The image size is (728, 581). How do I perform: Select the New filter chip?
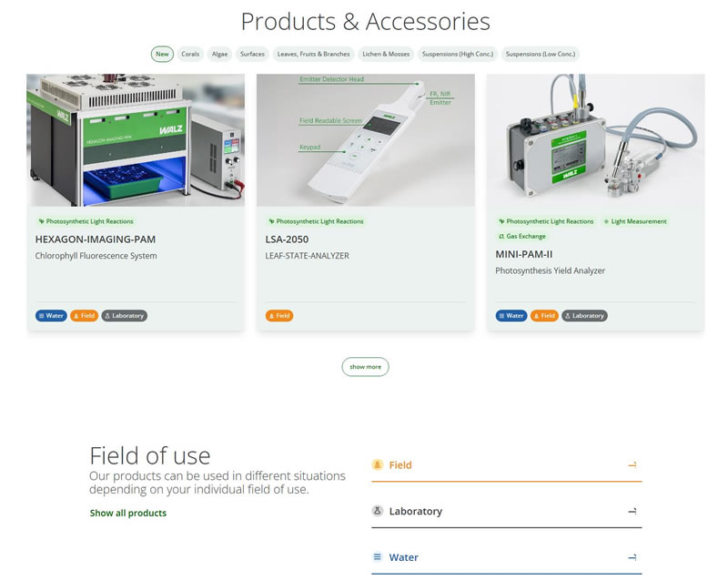click(162, 54)
